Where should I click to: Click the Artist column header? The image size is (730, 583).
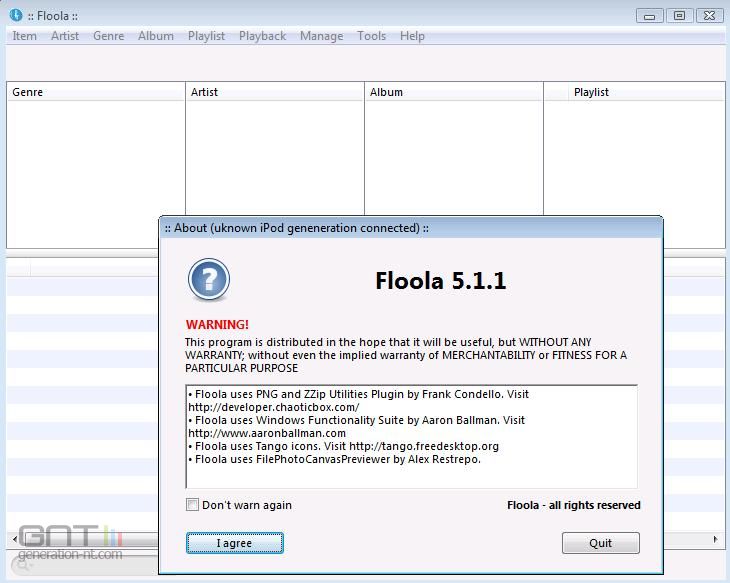(x=275, y=92)
